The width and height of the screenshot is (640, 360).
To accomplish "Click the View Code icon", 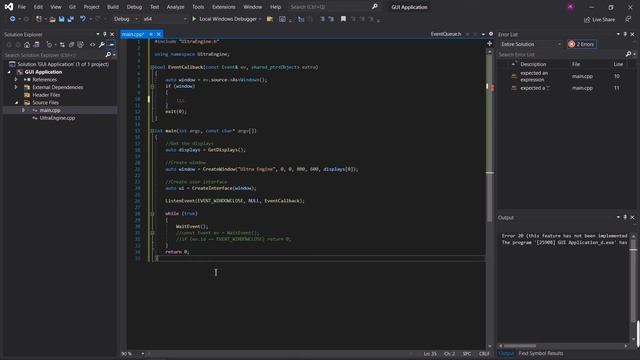I will [x=93, y=45].
